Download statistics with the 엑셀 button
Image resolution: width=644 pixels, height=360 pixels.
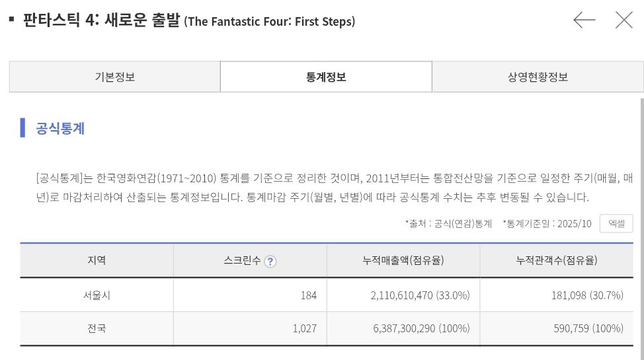coord(616,223)
